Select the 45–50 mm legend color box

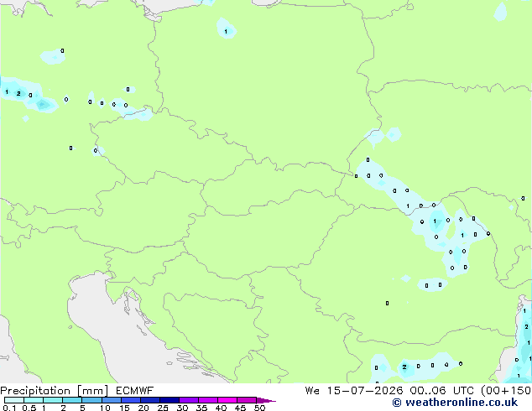click(247, 400)
